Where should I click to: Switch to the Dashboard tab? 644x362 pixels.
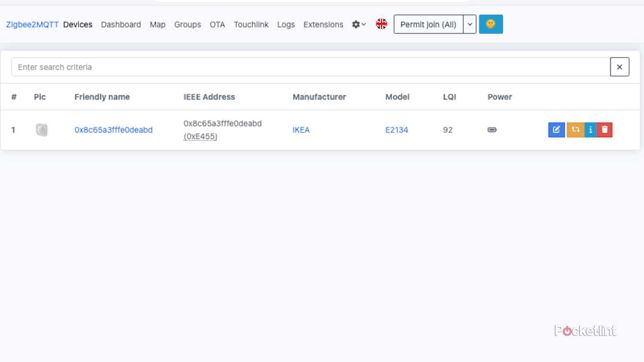point(121,24)
